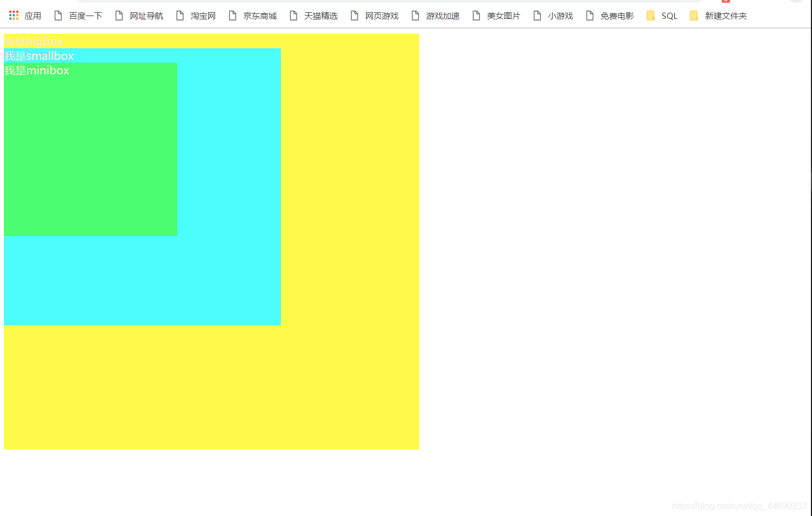The image size is (812, 516).
Task: Open the 美女图片 bookmark
Action: pos(496,16)
